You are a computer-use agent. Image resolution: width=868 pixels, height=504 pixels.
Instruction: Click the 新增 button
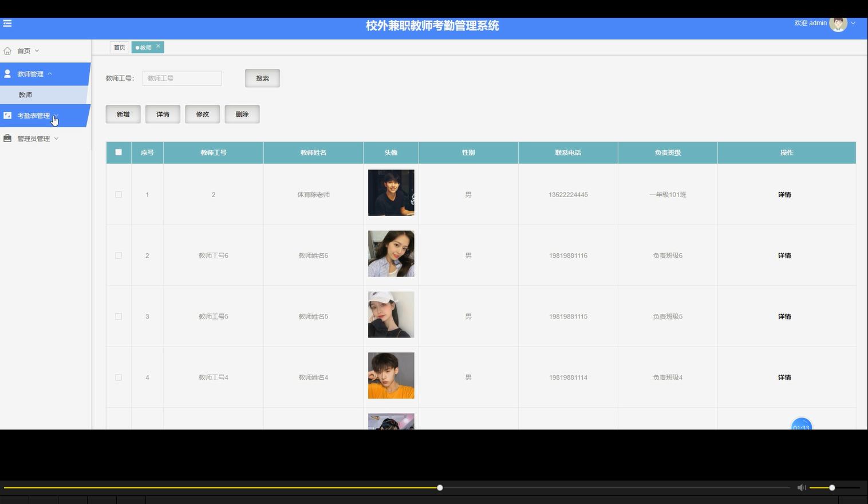pyautogui.click(x=123, y=115)
